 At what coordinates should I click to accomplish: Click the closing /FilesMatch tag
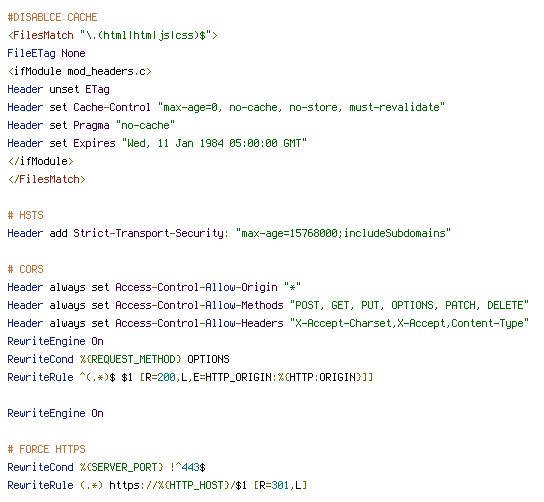tap(46, 179)
